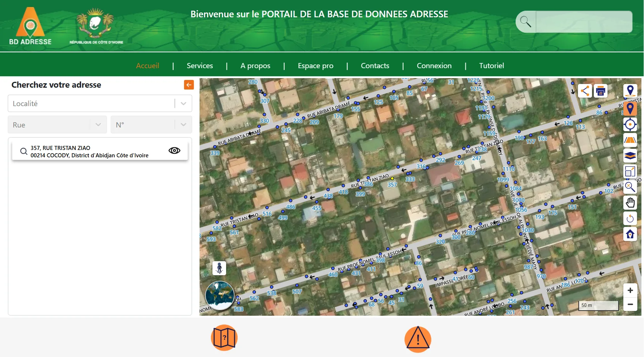
Task: Select the topmost location pin tool
Action: pos(630,91)
